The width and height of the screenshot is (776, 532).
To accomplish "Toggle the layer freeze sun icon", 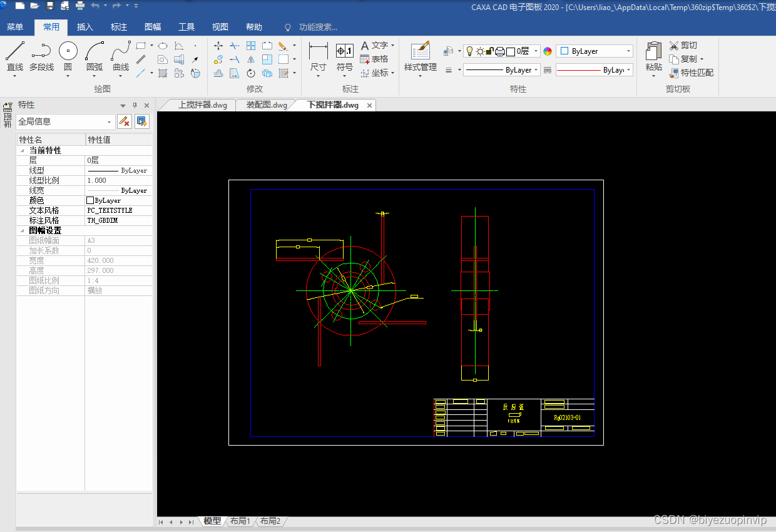I will tap(479, 51).
